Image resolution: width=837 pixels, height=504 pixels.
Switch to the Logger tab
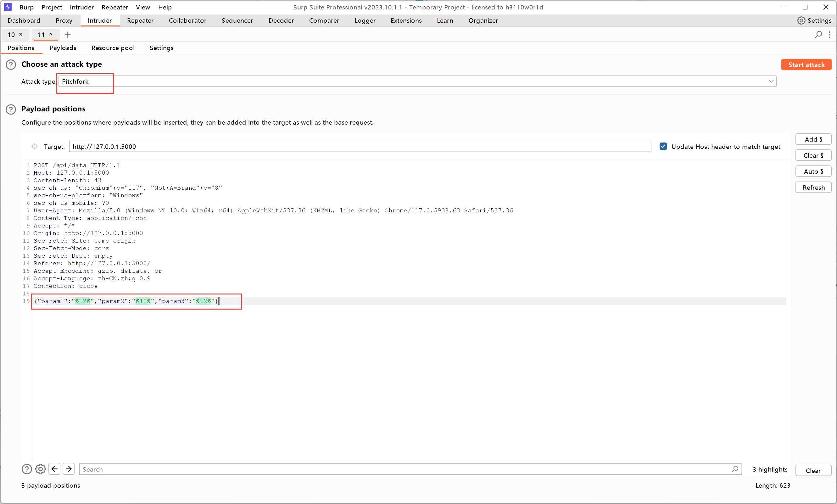pos(365,20)
